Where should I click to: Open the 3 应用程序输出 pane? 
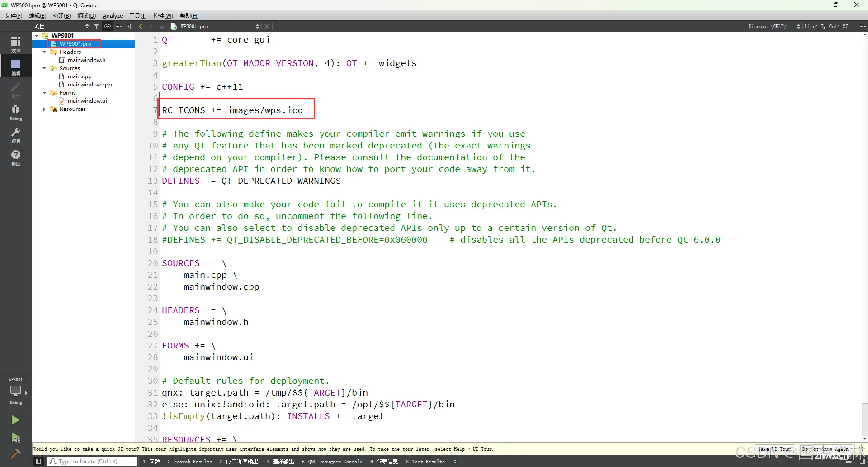click(x=239, y=462)
